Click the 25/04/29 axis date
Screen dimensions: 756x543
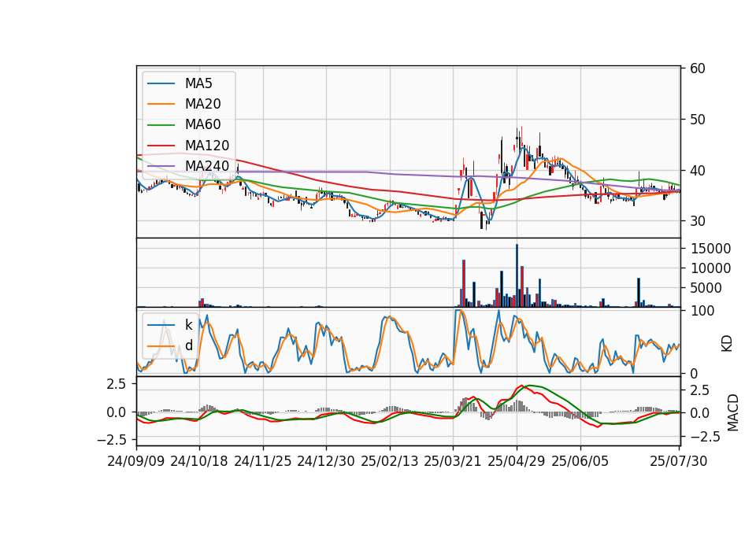[x=517, y=461]
